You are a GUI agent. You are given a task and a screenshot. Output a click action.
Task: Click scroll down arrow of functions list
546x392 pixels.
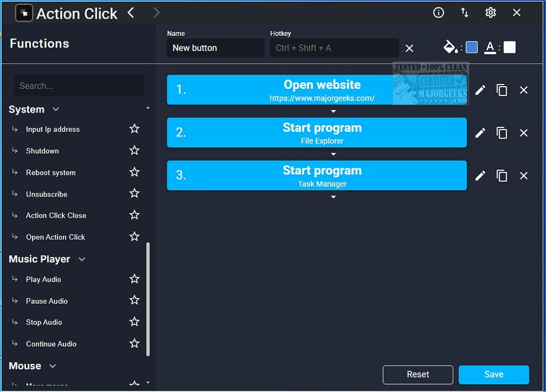point(148,382)
